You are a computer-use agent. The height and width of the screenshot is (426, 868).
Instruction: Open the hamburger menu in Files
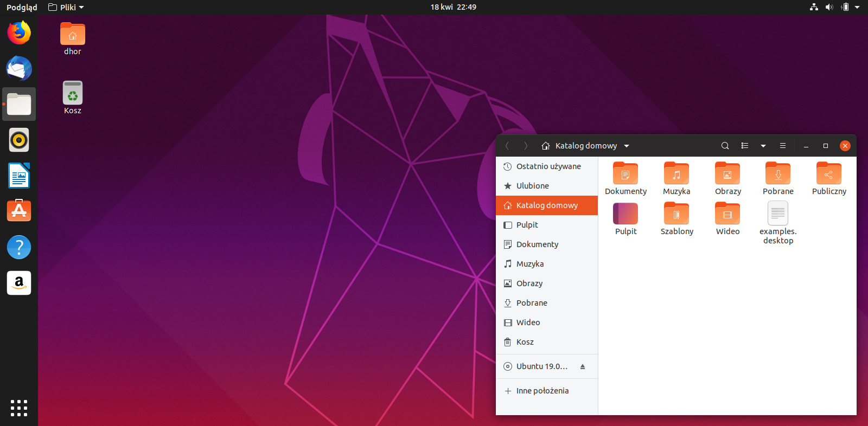(x=782, y=146)
